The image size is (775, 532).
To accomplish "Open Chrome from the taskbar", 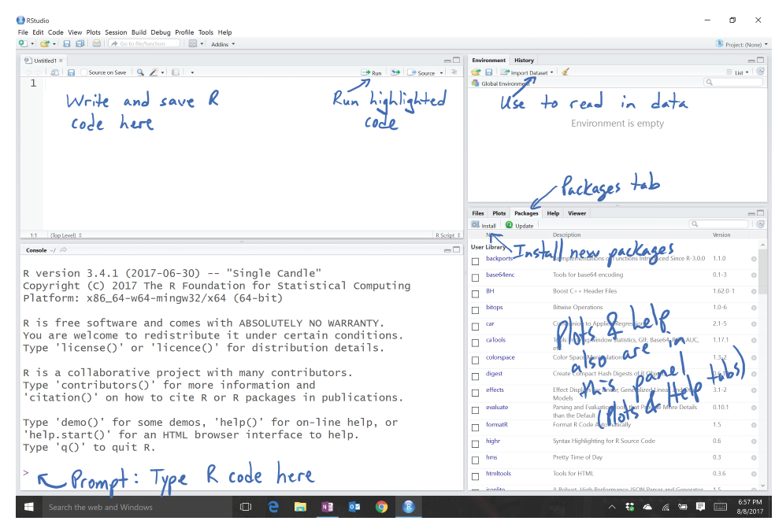I will (x=381, y=507).
